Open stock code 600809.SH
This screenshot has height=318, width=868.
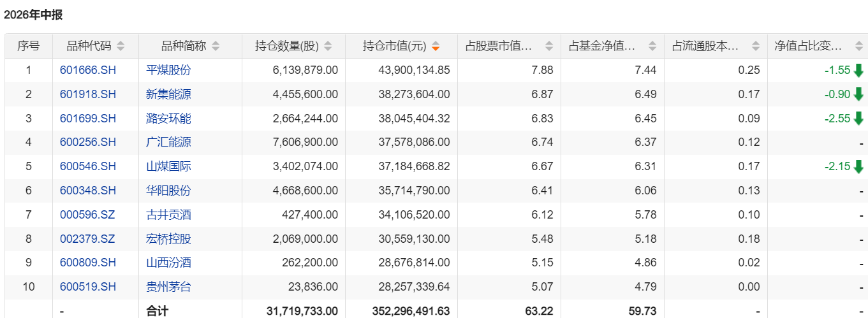click(x=88, y=263)
